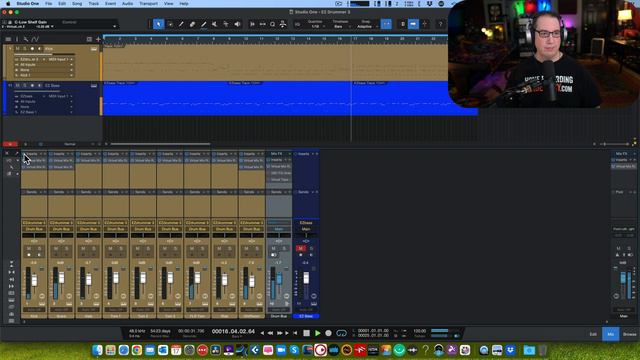
Task: Click Drum Bus channel name label in mixer
Action: (x=279, y=316)
